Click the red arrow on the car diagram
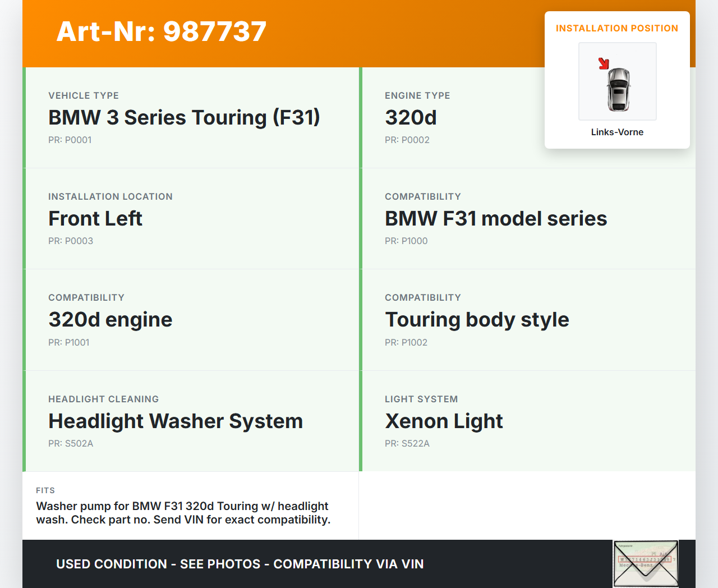 (x=604, y=63)
